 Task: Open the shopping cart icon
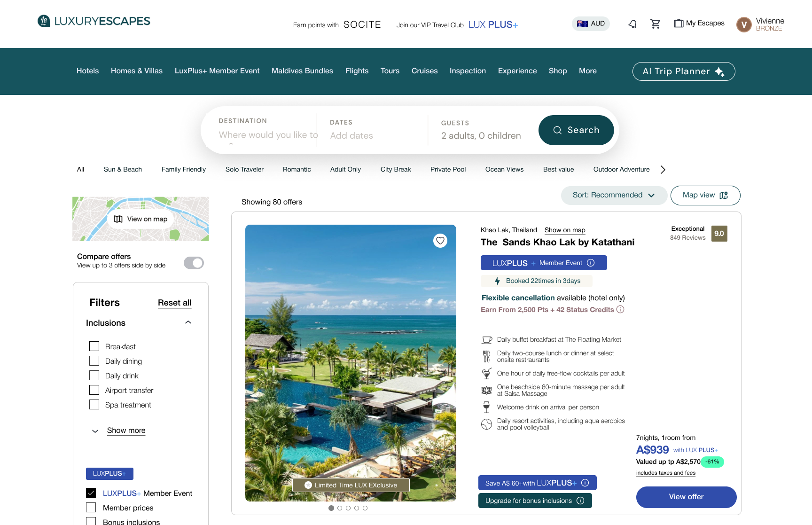click(x=655, y=24)
